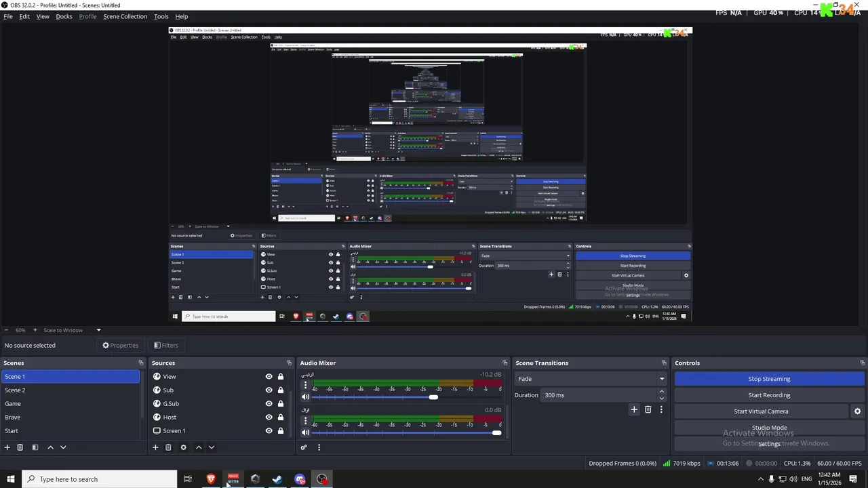The width and height of the screenshot is (868, 488).
Task: Open the Scene Collection menu
Action: click(x=125, y=16)
